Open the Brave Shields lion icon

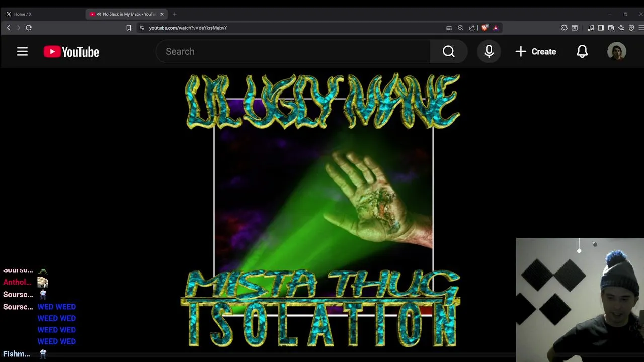[x=485, y=28]
